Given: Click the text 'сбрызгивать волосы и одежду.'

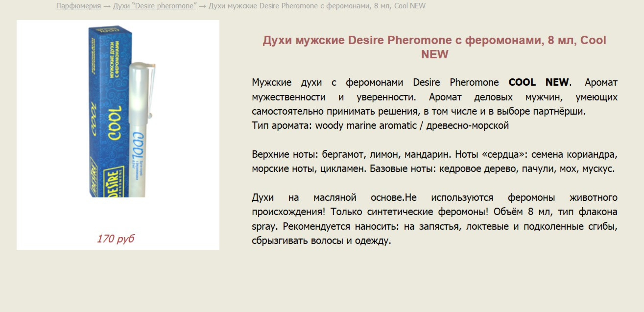Looking at the screenshot, I should coord(322,241).
